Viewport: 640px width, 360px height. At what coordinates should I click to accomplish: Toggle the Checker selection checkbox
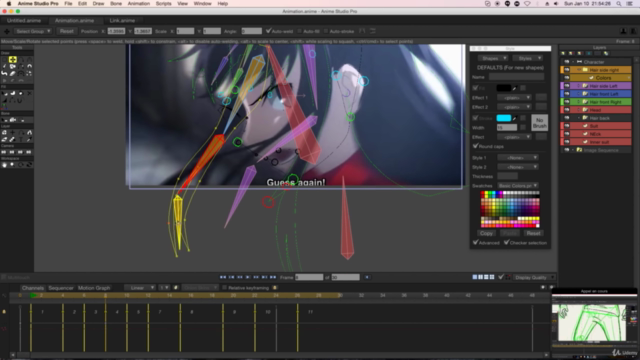pos(507,242)
